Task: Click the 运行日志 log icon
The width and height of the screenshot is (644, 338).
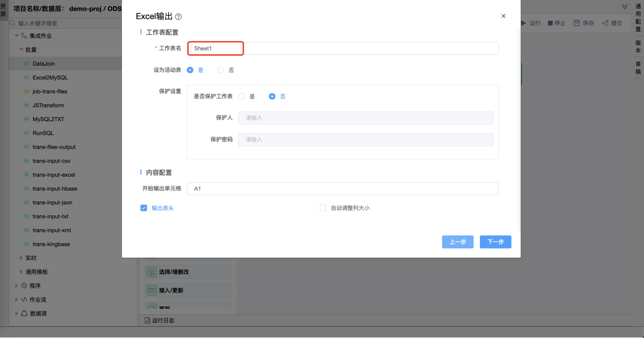Action: [147, 320]
